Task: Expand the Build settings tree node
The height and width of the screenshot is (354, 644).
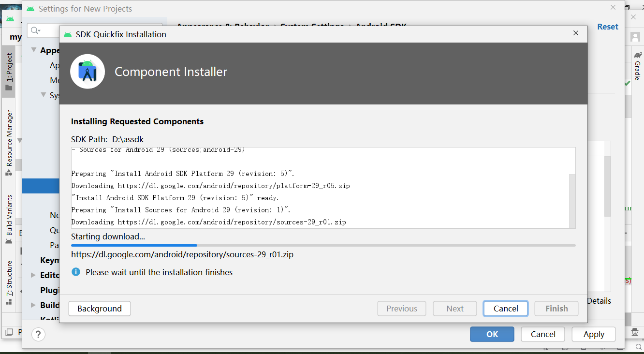Action: click(x=33, y=305)
